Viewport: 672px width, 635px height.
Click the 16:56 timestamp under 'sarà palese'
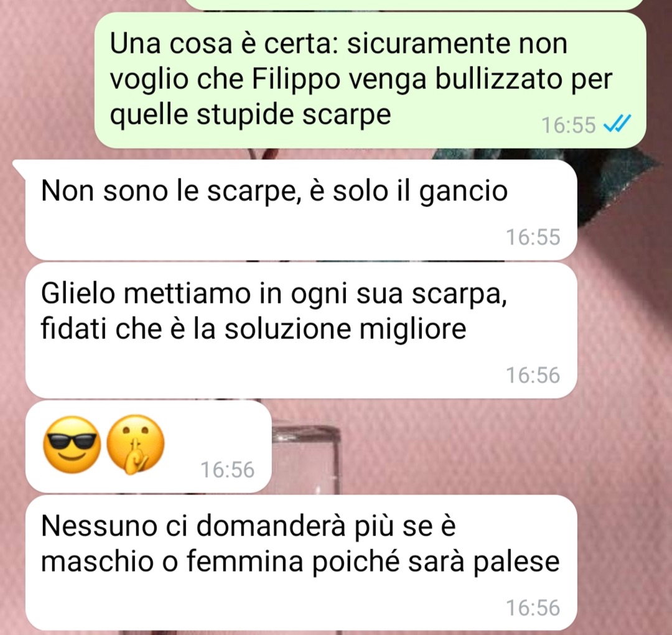pos(533,608)
